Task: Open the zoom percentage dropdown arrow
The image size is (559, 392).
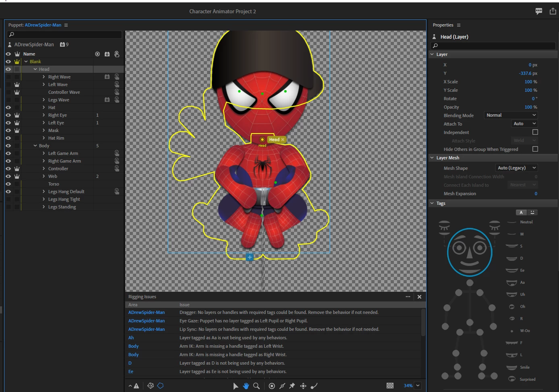Action: pyautogui.click(x=418, y=386)
